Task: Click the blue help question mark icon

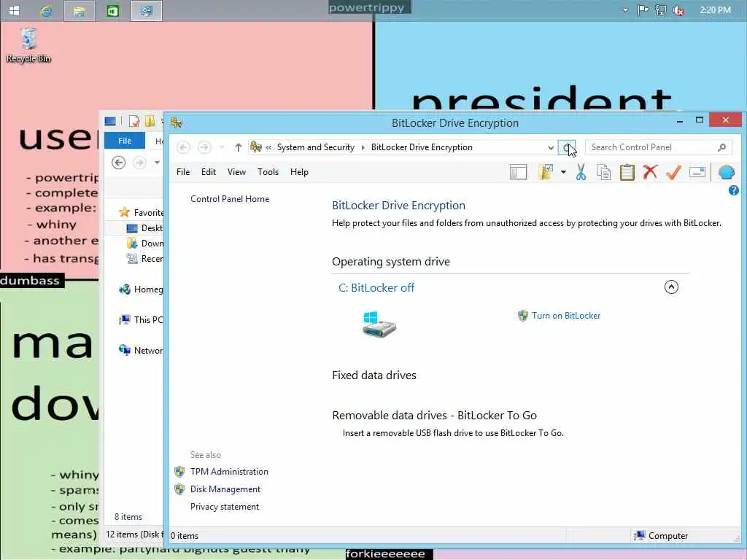Action: (733, 190)
